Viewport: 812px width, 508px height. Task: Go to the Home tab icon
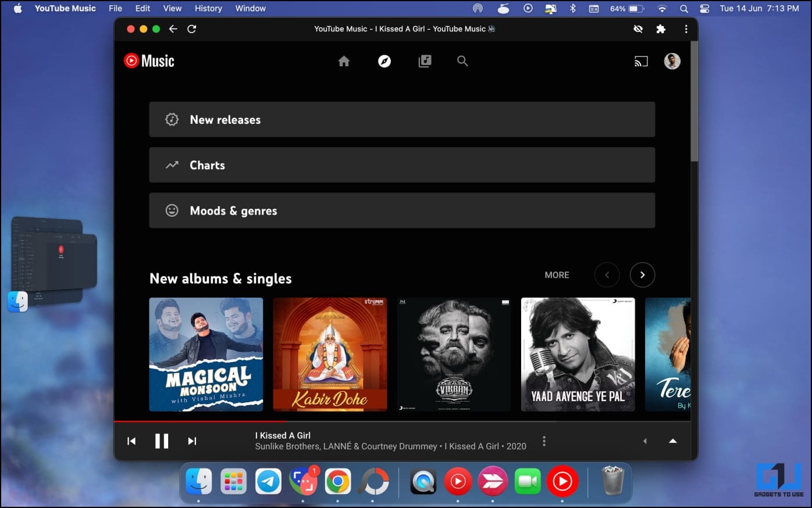click(x=344, y=61)
